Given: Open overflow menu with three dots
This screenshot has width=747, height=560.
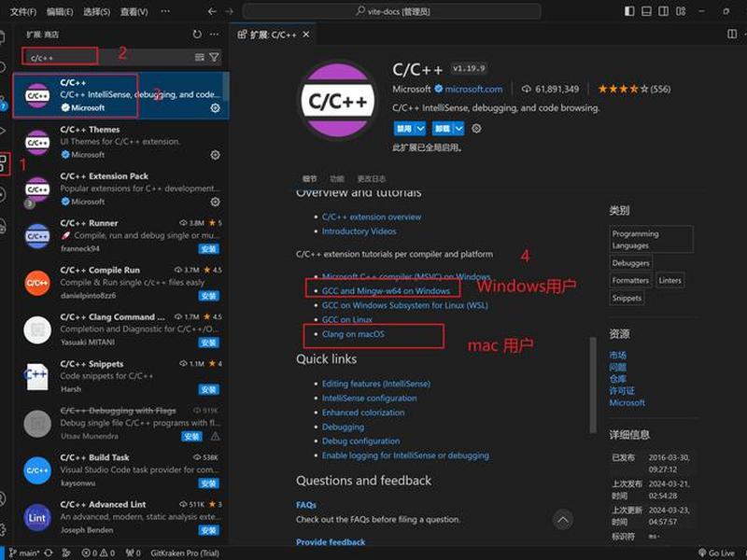Looking at the screenshot, I should coord(165,11).
